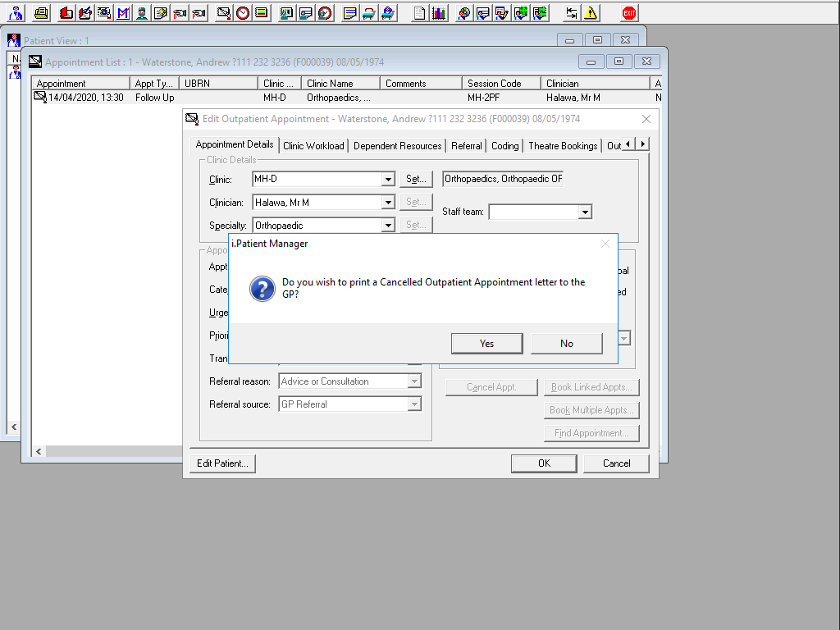
Task: Click the blue letter M toolbar icon
Action: coord(123,13)
